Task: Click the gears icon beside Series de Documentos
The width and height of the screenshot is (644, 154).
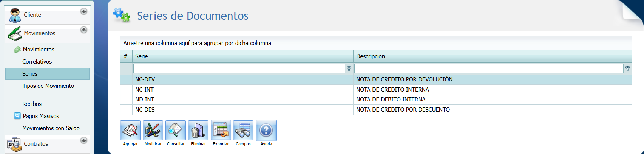Action: (x=122, y=15)
